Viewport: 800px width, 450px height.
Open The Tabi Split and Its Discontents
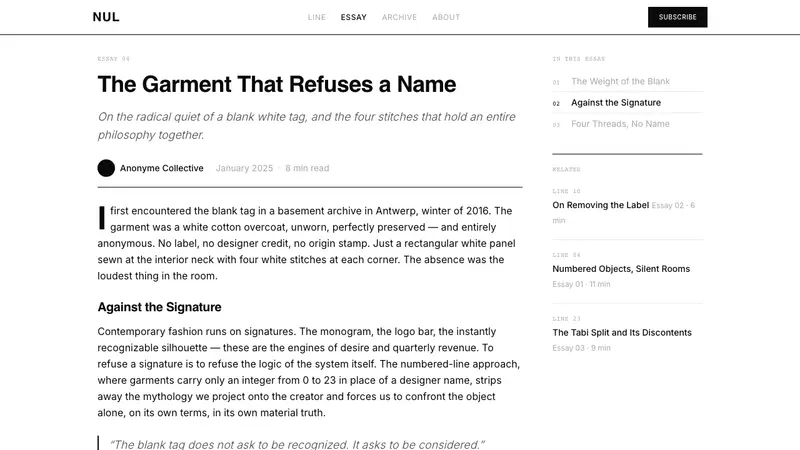pyautogui.click(x=622, y=333)
